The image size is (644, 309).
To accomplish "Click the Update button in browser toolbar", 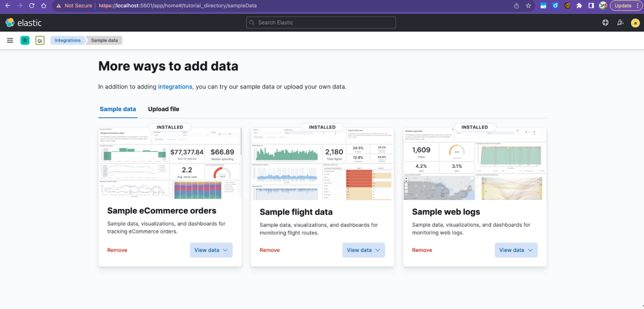I will click(626, 5).
